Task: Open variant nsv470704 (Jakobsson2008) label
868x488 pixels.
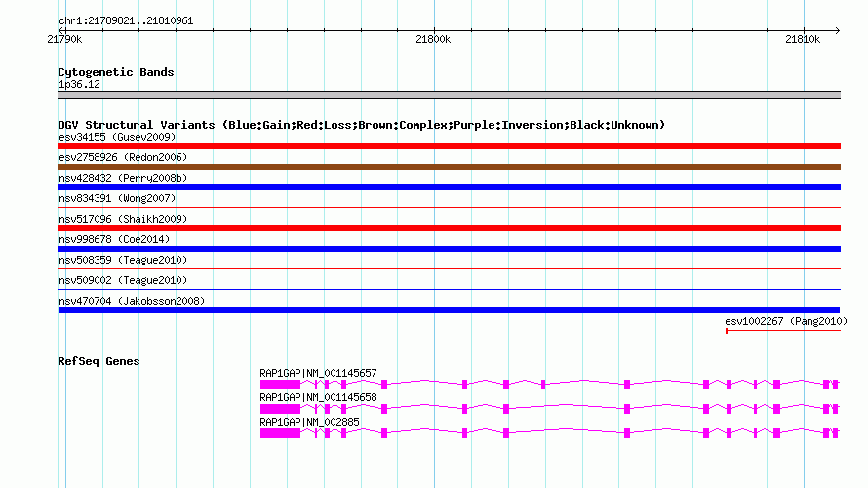Action: point(132,301)
